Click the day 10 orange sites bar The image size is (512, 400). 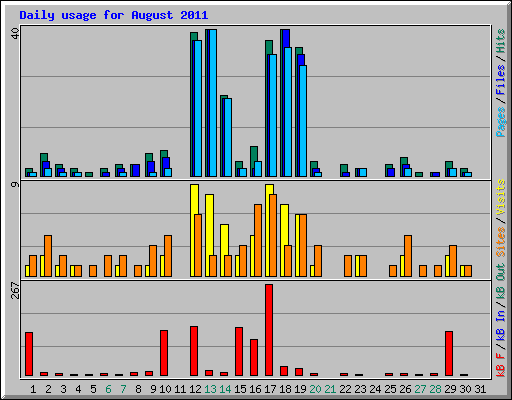click(x=168, y=256)
